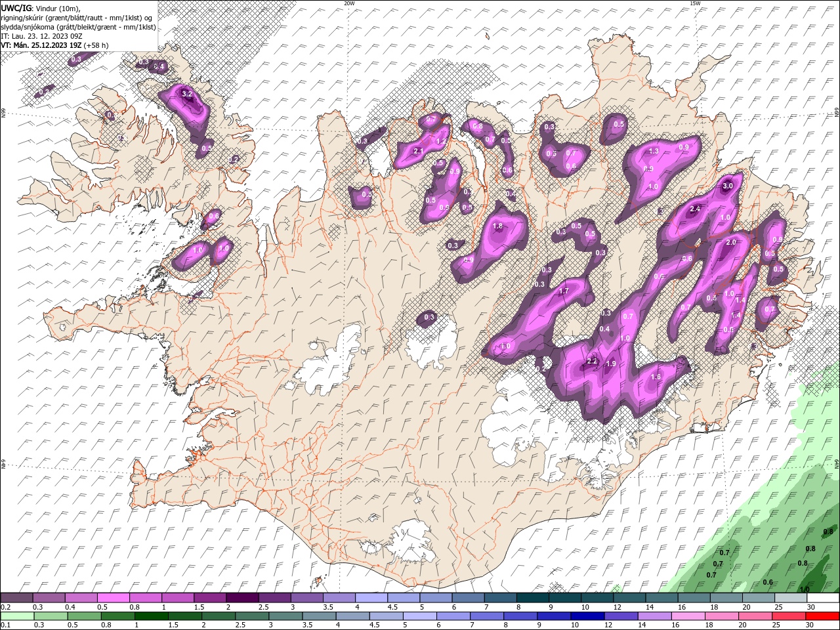This screenshot has width=840, height=630.
Task: Click the crimson 25–30 rain legend swatch
Action: (x=789, y=616)
